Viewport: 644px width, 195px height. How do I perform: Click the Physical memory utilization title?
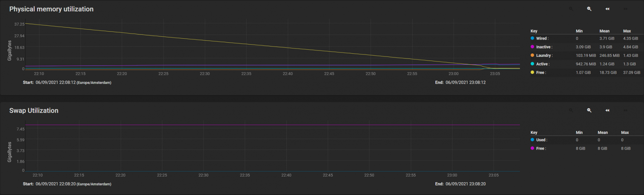tap(51, 9)
